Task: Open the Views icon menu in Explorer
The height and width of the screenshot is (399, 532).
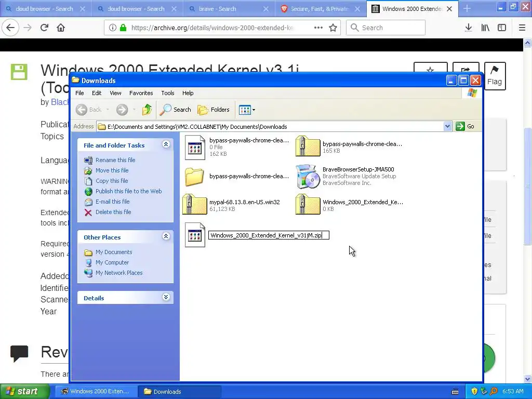Action: point(247,110)
